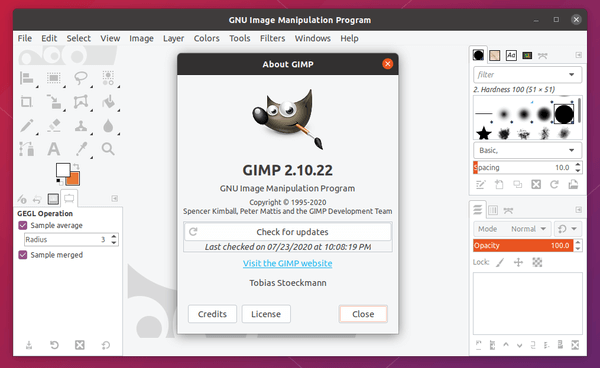Select the Rectangle Select tool

click(54, 78)
